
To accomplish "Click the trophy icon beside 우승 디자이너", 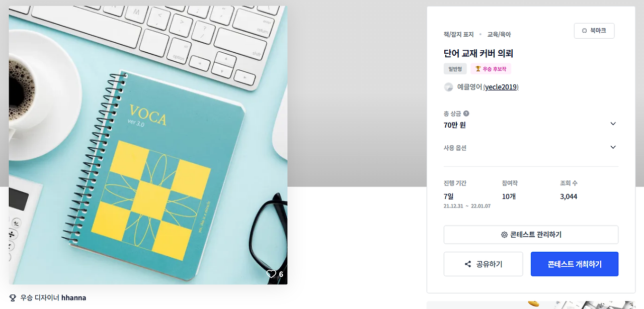I will coord(13,297).
